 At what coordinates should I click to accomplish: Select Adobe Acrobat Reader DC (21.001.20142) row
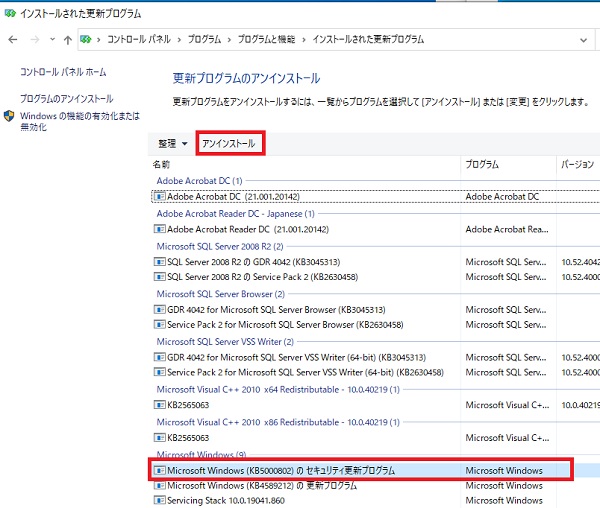[376, 230]
